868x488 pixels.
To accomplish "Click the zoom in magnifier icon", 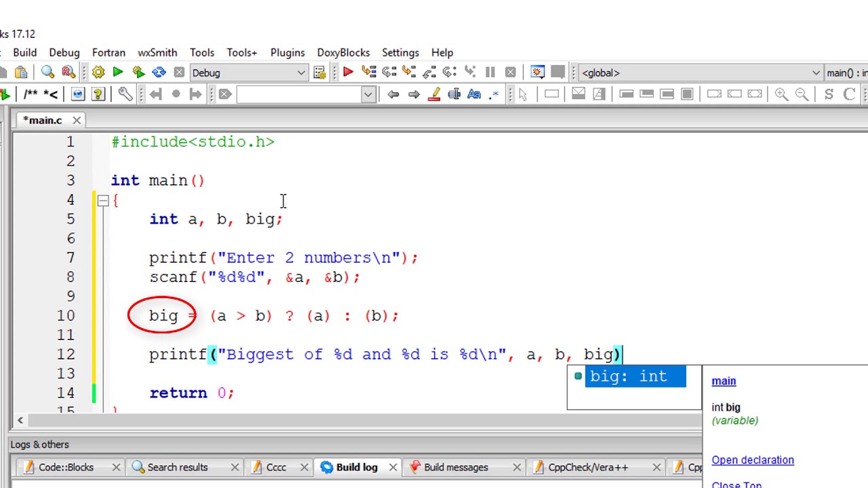I will pyautogui.click(x=781, y=94).
